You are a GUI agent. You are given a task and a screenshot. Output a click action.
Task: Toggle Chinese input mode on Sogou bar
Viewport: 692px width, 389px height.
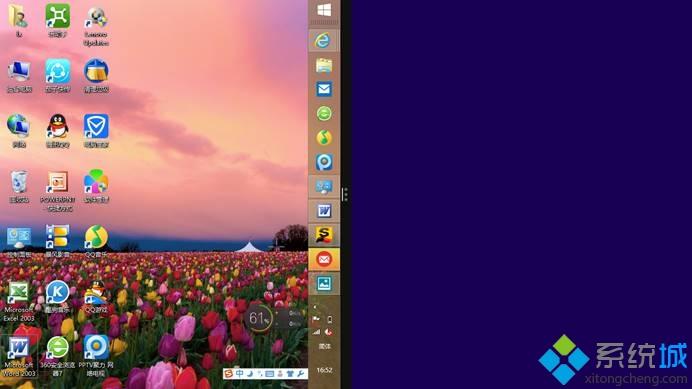(x=240, y=374)
